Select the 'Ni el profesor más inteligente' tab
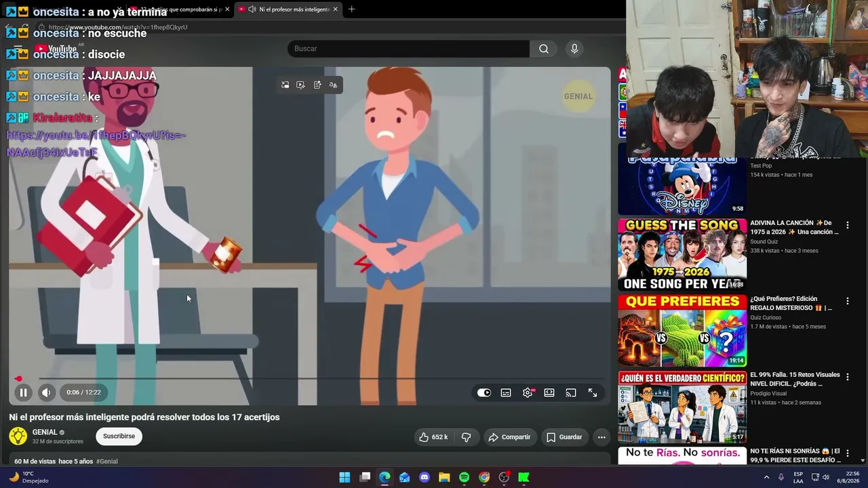Screen dimensions: 868x488 [x=288, y=9]
